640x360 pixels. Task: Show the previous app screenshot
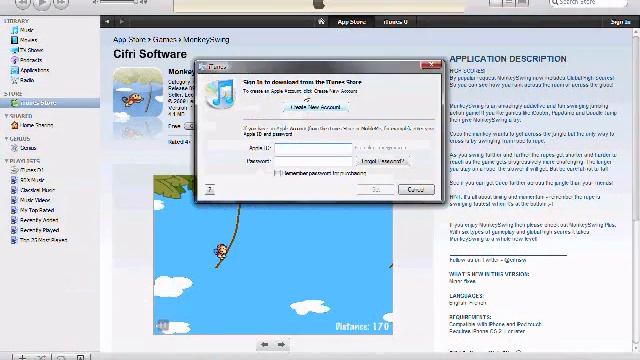[264, 344]
